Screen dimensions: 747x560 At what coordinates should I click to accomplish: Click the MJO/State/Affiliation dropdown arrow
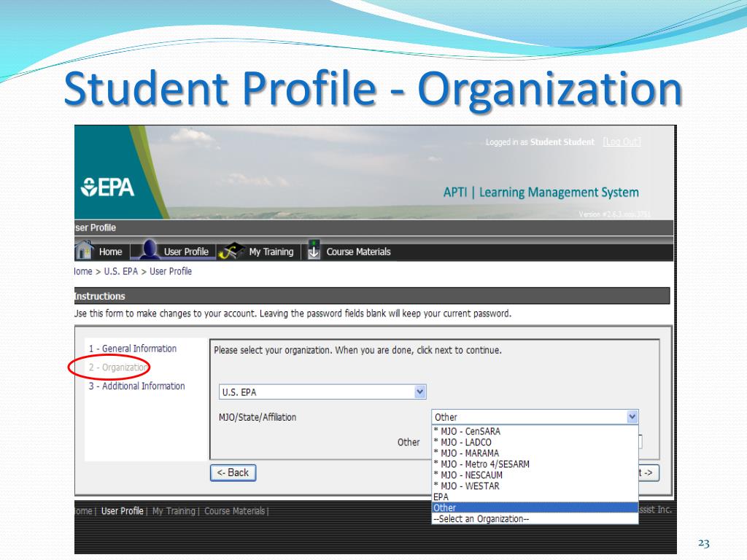[632, 417]
